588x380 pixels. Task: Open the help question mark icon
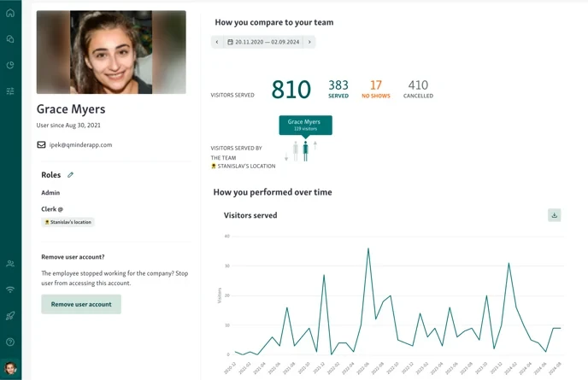[x=10, y=341]
